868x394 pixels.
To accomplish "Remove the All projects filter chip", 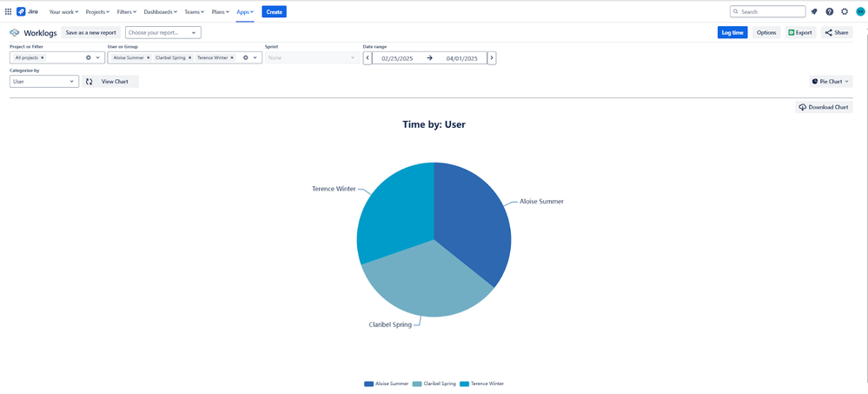I will [43, 57].
